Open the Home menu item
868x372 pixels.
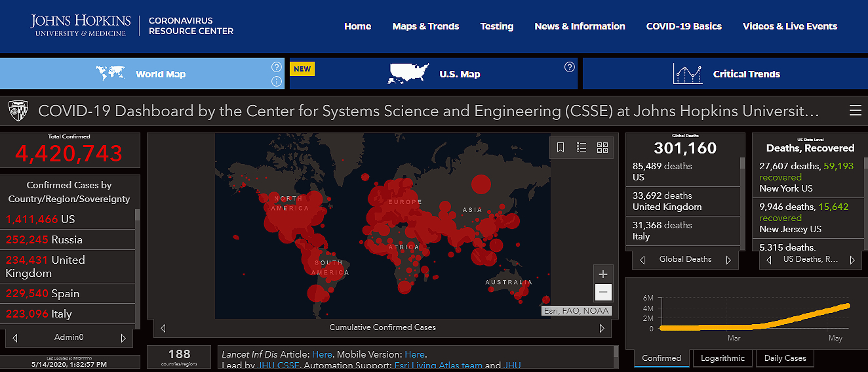coord(357,26)
